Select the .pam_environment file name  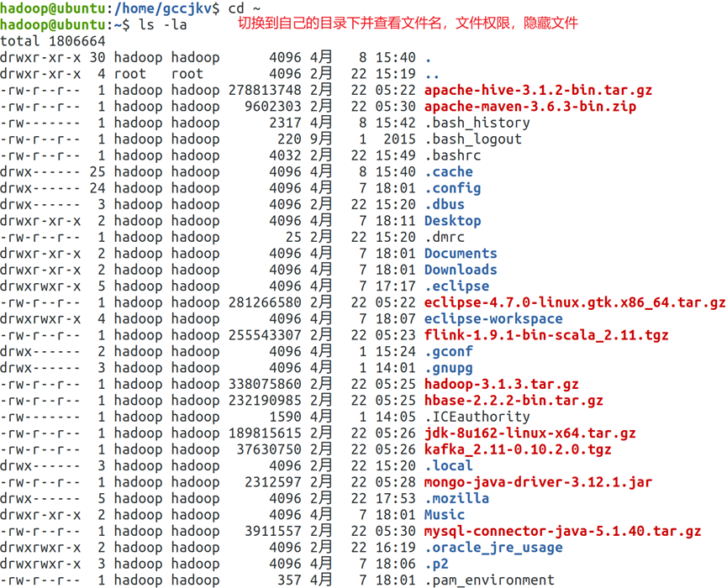489,580
